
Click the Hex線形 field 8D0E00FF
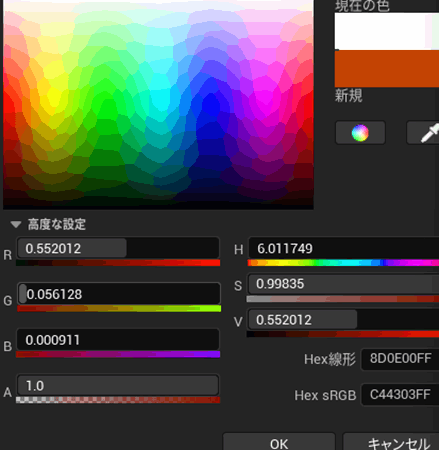click(x=400, y=359)
